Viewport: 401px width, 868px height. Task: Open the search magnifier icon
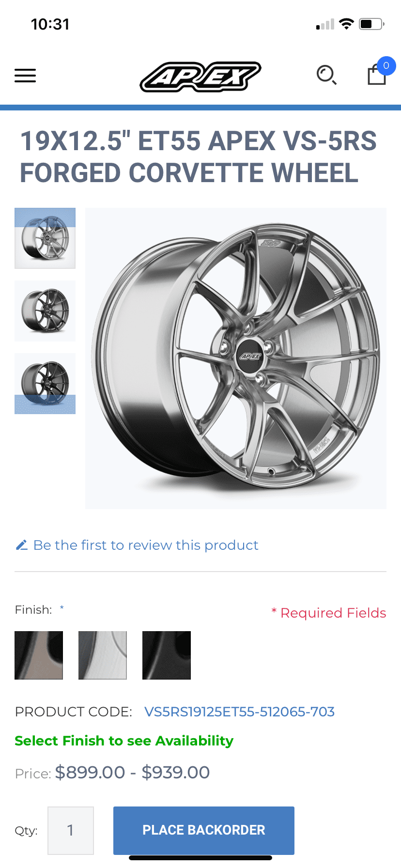tap(326, 75)
